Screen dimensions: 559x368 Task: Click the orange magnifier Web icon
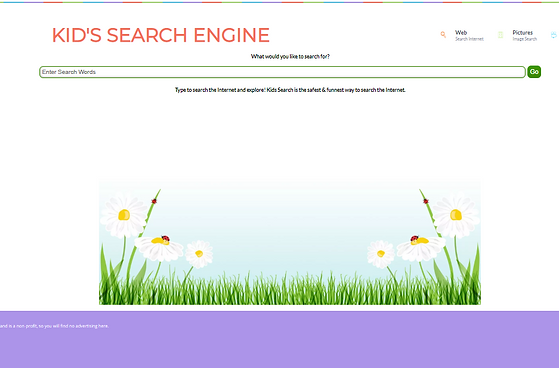tap(443, 35)
